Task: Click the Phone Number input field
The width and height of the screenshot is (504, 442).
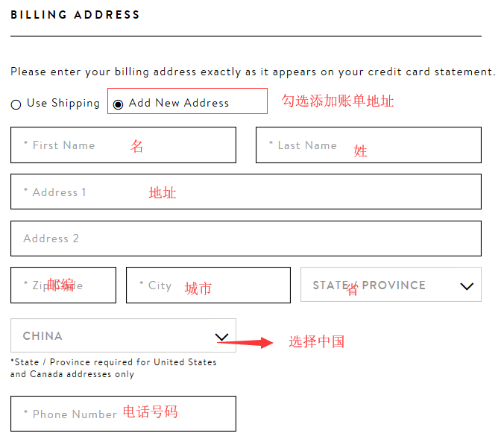Action: pos(123,414)
